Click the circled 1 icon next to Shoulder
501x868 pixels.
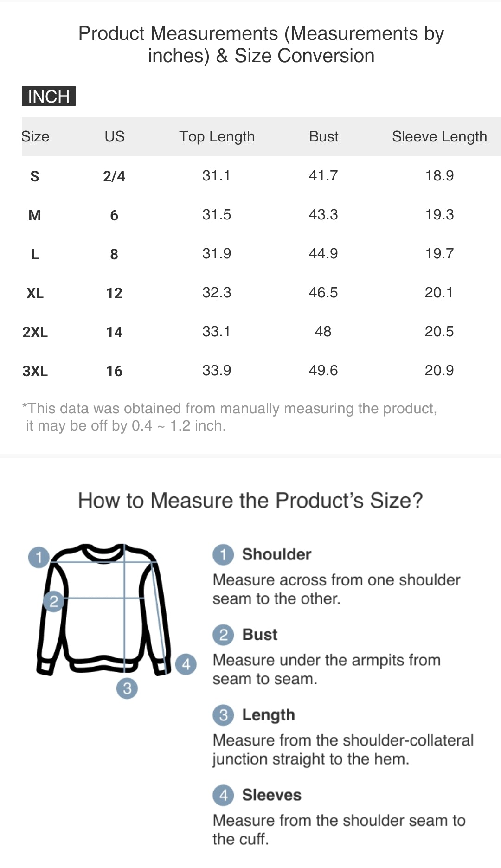point(223,554)
